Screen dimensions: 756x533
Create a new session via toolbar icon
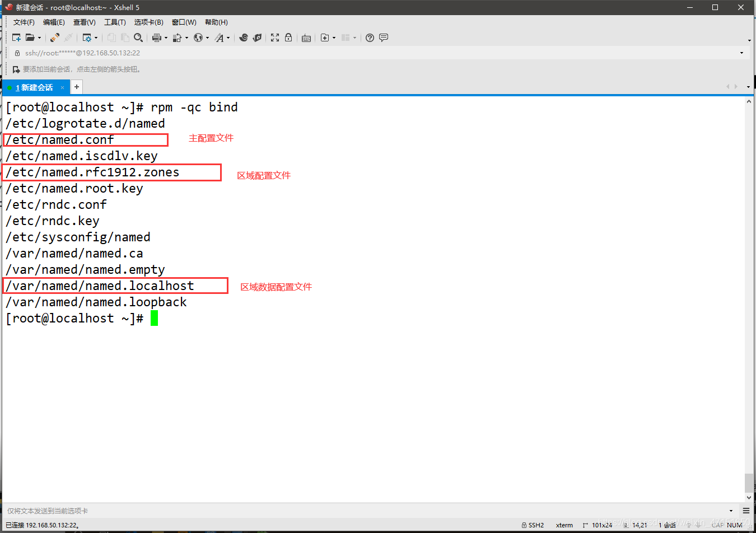16,38
